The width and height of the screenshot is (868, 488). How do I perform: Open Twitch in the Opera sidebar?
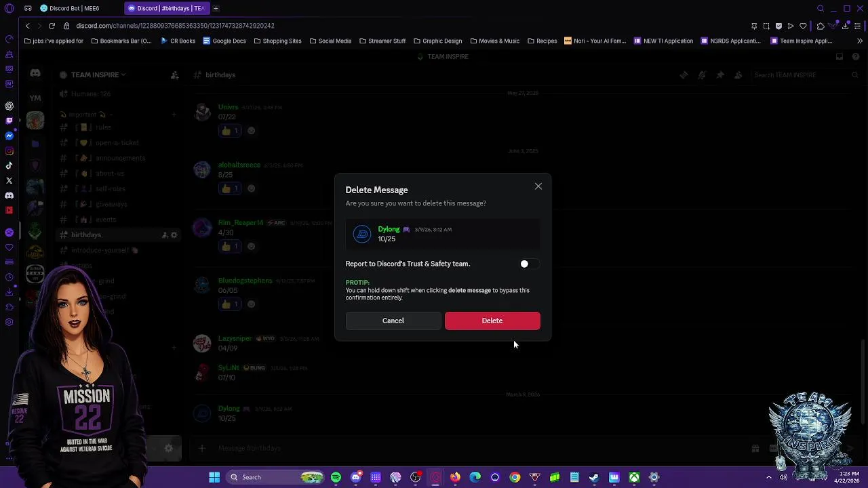click(9, 121)
